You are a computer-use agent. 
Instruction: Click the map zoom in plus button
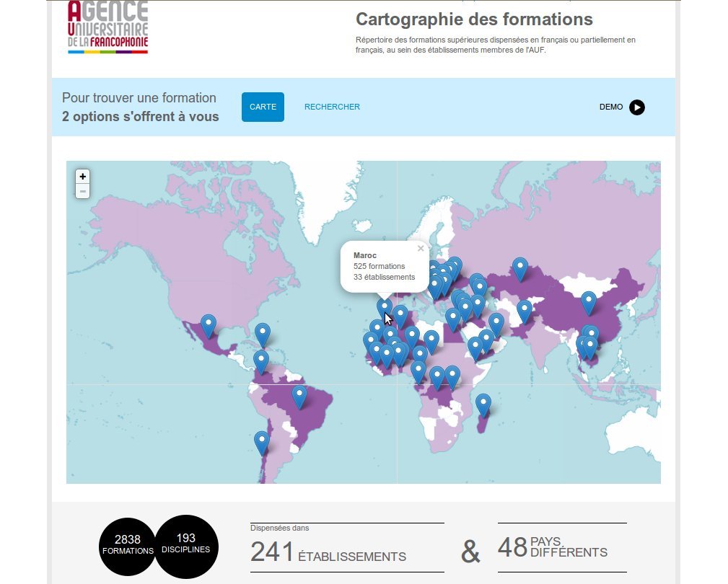coord(83,177)
